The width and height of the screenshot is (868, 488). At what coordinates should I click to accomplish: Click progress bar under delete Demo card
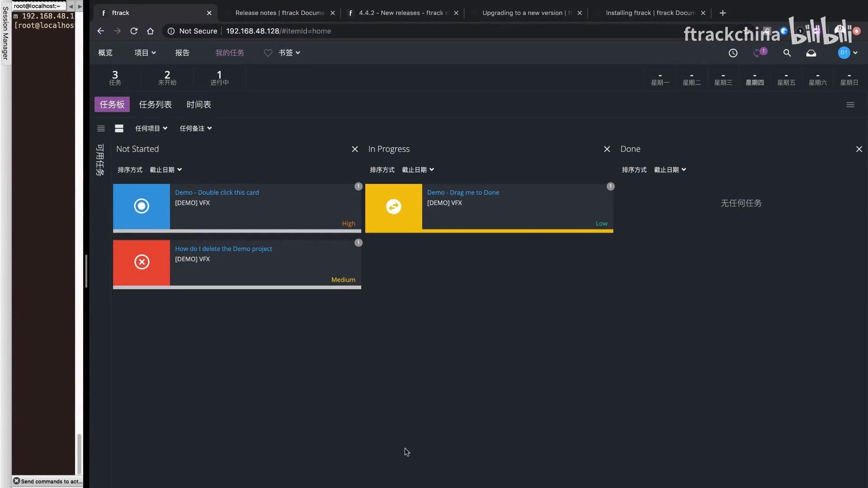pyautogui.click(x=237, y=287)
